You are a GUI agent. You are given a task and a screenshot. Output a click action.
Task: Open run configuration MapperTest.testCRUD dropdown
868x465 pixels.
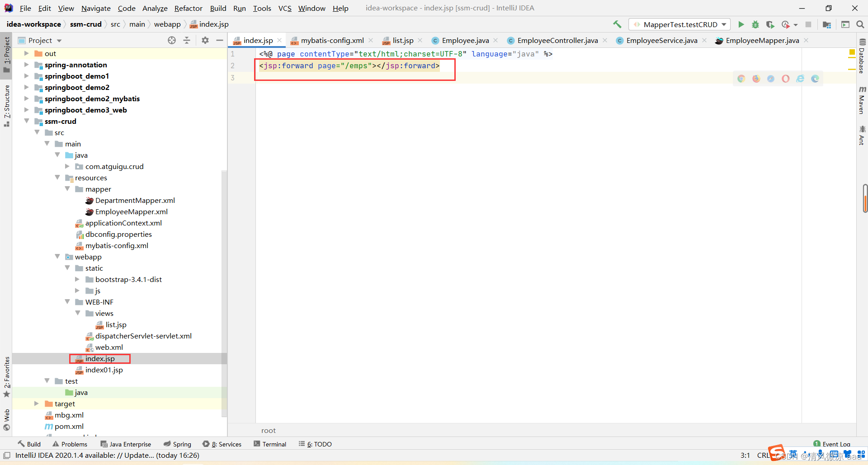[x=680, y=24]
